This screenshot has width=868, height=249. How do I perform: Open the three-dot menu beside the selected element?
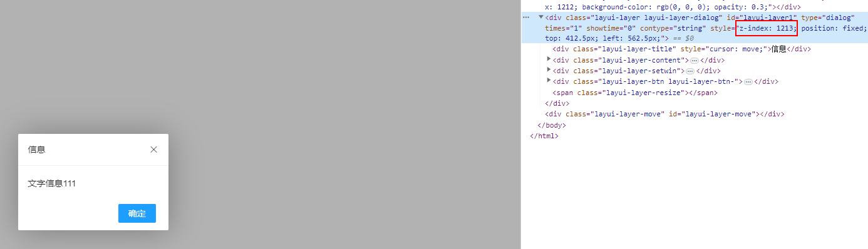[526, 18]
